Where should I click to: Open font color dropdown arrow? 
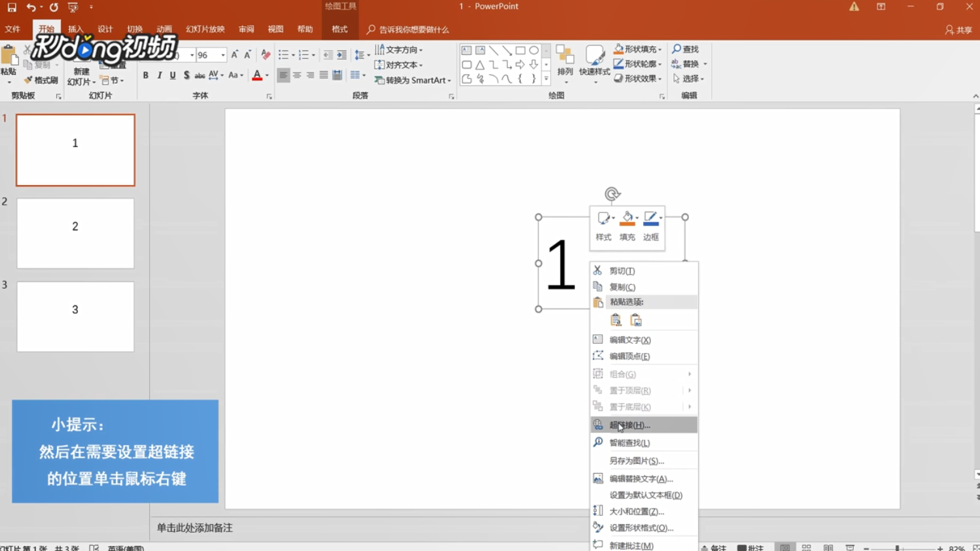pyautogui.click(x=267, y=76)
